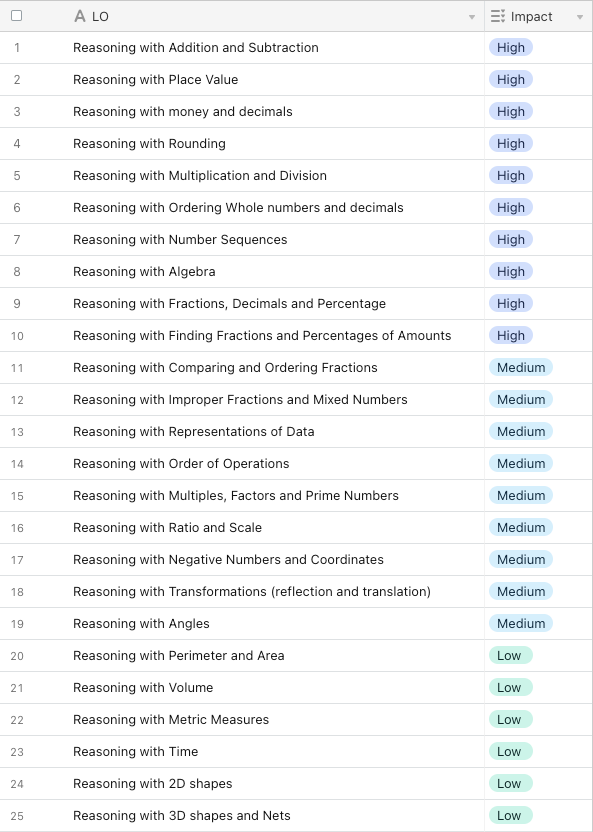Select Reasoning with Rounding cell
This screenshot has width=593, height=832.
tap(276, 144)
